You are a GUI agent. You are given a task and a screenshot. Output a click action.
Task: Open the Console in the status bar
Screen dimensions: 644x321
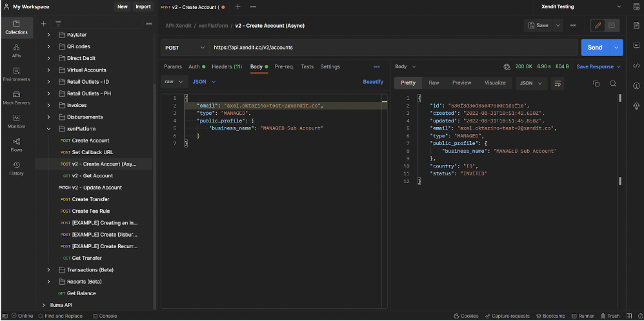point(105,316)
